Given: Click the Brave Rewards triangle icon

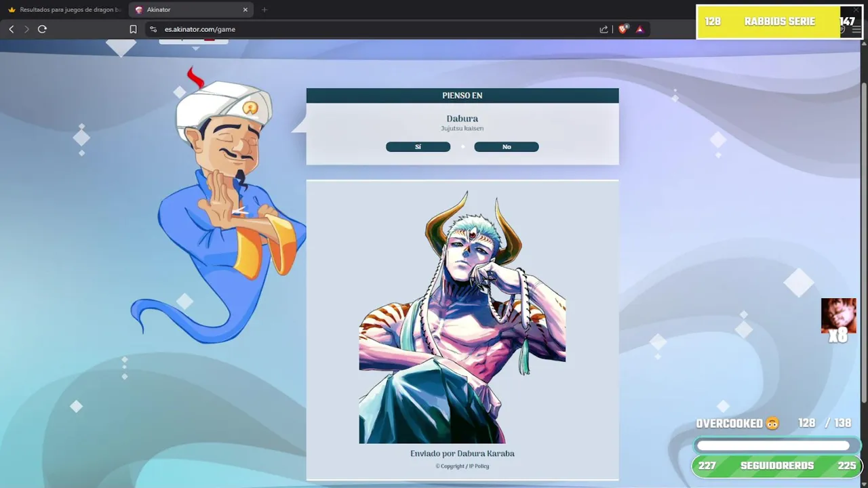Looking at the screenshot, I should (639, 29).
